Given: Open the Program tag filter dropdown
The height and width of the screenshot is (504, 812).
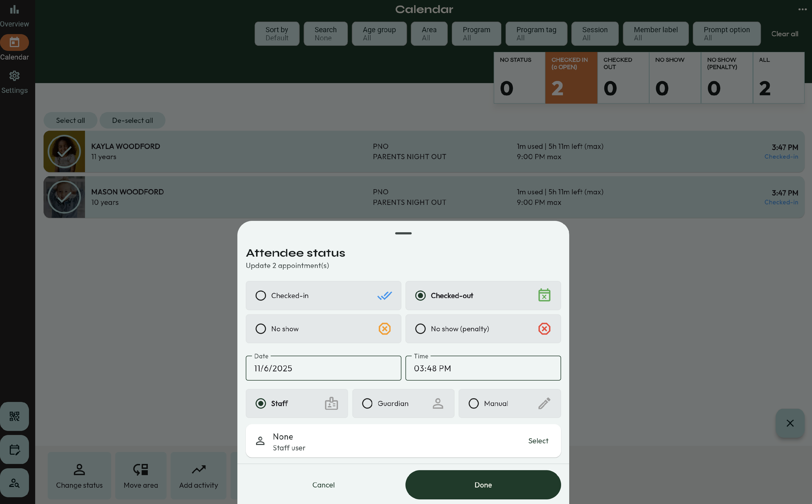Looking at the screenshot, I should pos(536,34).
